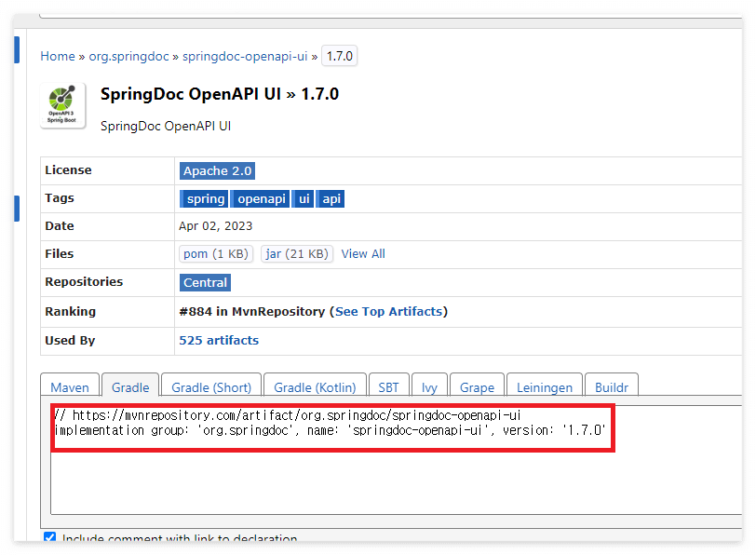756x555 pixels.
Task: Open org.springdoc breadcrumb link
Action: [x=128, y=57]
